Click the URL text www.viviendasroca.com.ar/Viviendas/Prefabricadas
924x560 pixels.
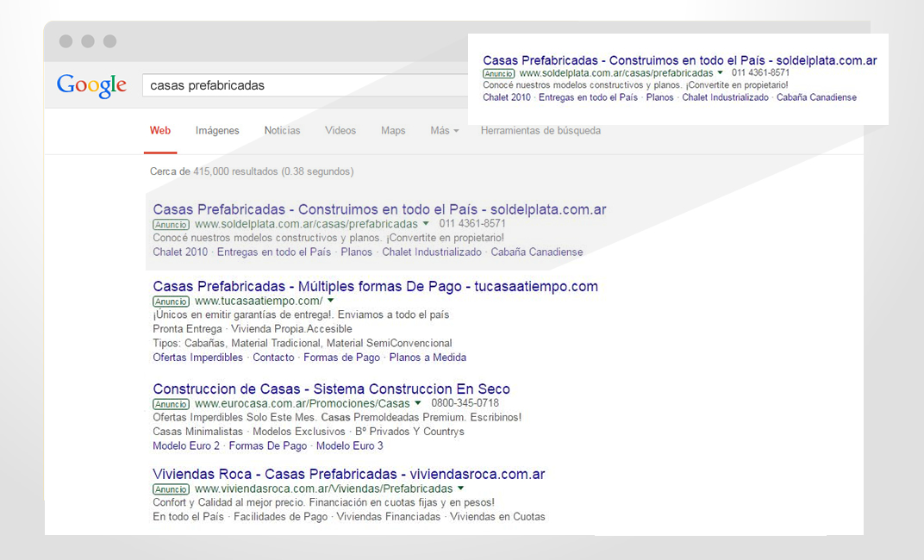324,488
